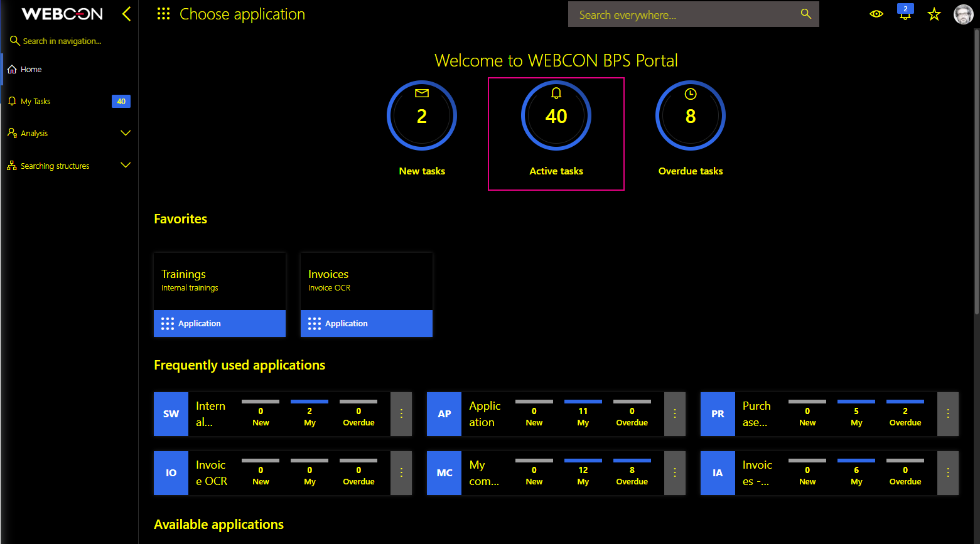Collapse the navigation panel with the arrow
This screenshot has height=544, width=980.
point(127,14)
